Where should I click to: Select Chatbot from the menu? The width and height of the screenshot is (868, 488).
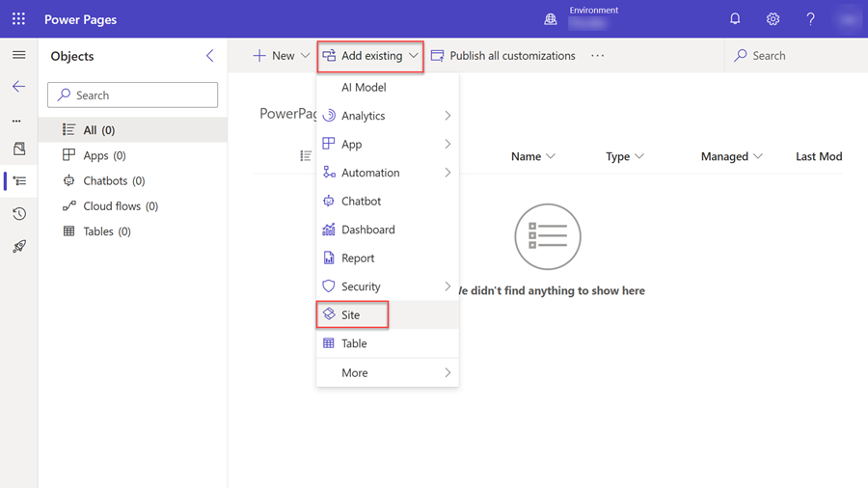[x=361, y=202]
